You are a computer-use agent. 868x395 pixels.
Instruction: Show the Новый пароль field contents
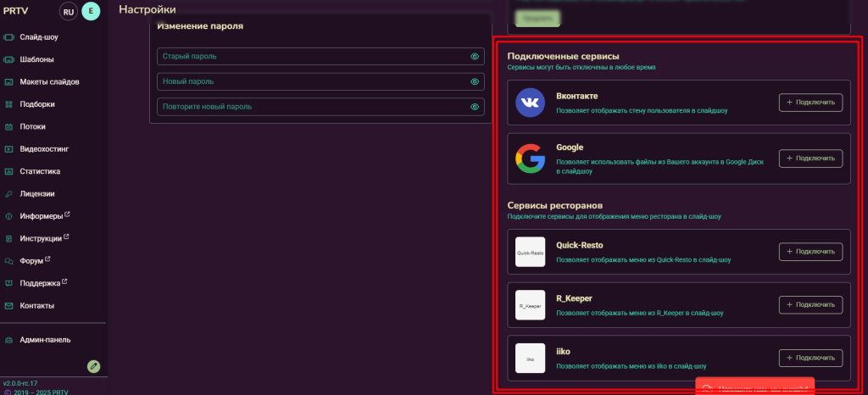point(475,81)
